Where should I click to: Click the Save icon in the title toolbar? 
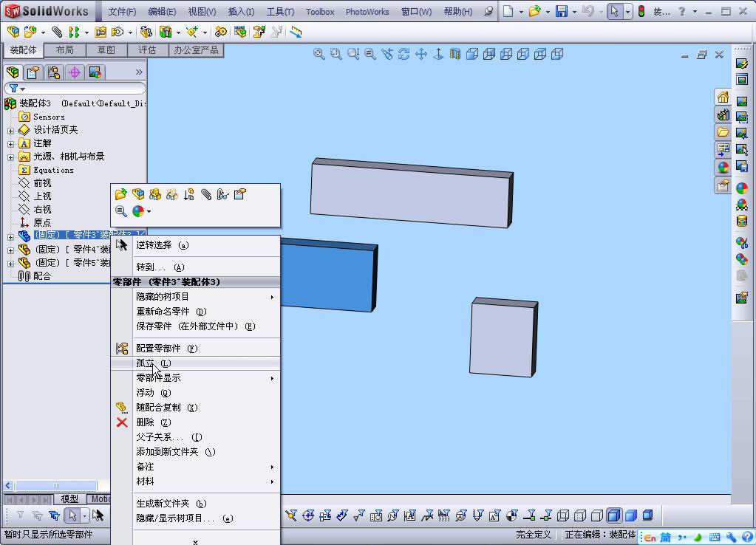tap(562, 11)
